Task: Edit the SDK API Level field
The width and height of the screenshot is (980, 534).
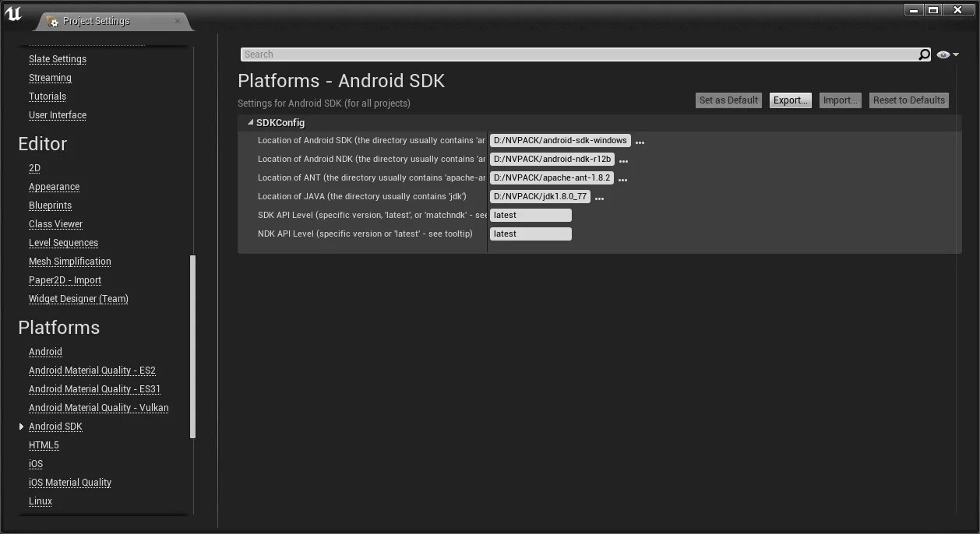Action: point(531,215)
